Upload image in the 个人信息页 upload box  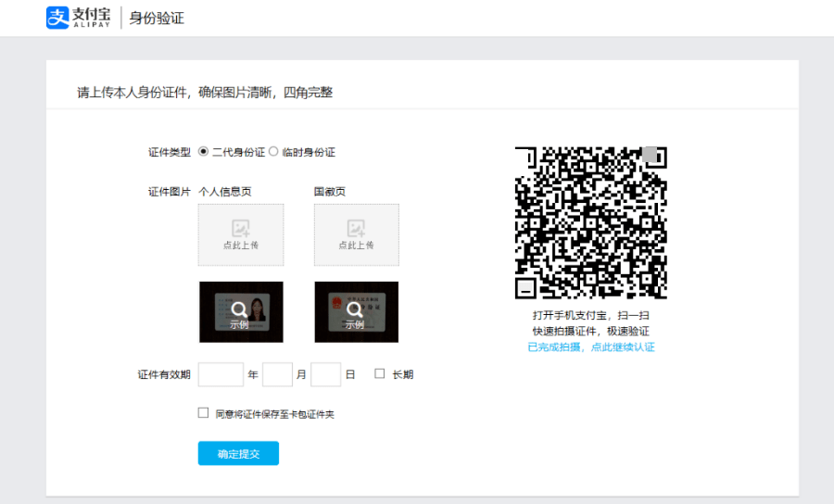point(241,234)
